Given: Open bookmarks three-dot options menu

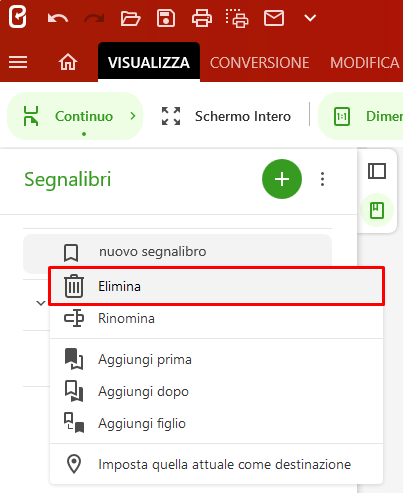Looking at the screenshot, I should coord(322,179).
